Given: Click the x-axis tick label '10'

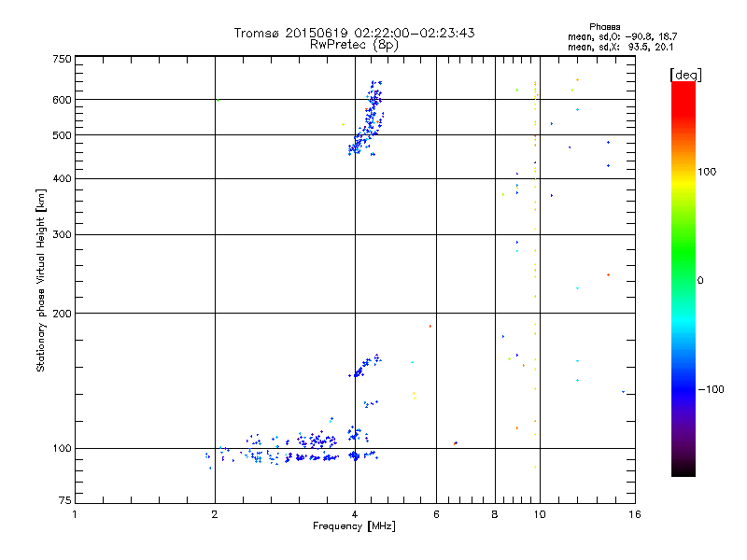Looking at the screenshot, I should (540, 514).
